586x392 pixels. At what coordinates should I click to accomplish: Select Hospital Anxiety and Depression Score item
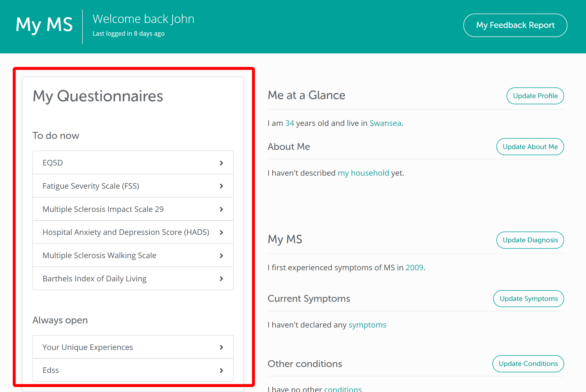pyautogui.click(x=126, y=232)
